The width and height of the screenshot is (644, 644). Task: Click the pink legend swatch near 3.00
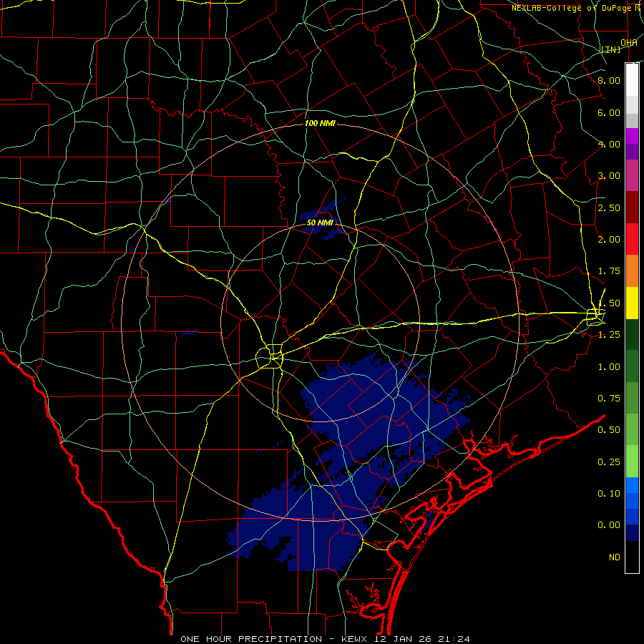pos(632,175)
